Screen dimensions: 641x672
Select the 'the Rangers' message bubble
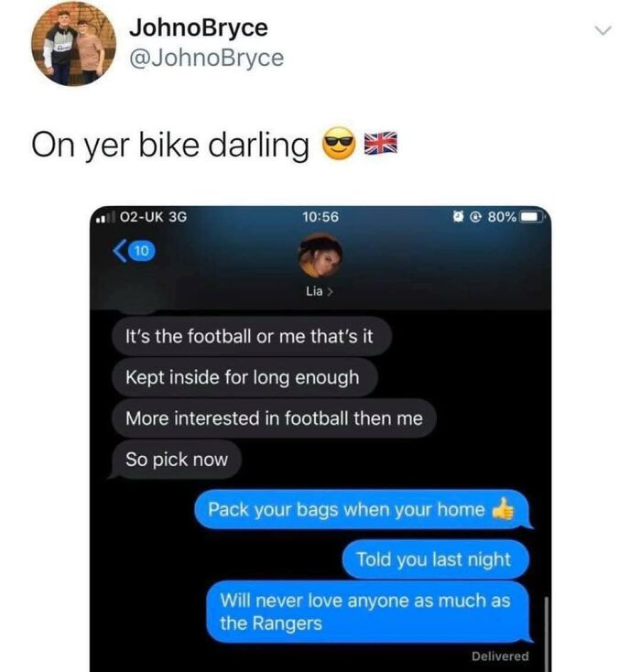pos(369,612)
